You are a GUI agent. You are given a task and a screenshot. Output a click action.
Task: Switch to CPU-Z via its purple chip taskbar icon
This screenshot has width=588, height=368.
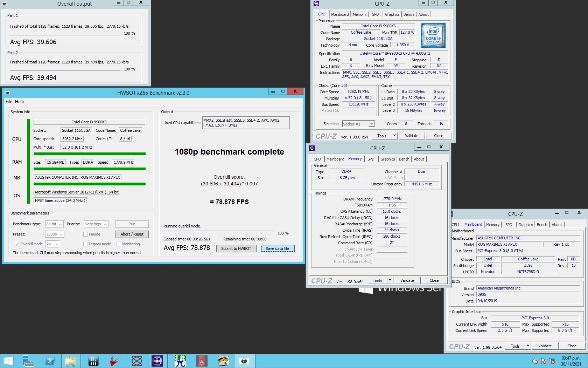click(157, 361)
